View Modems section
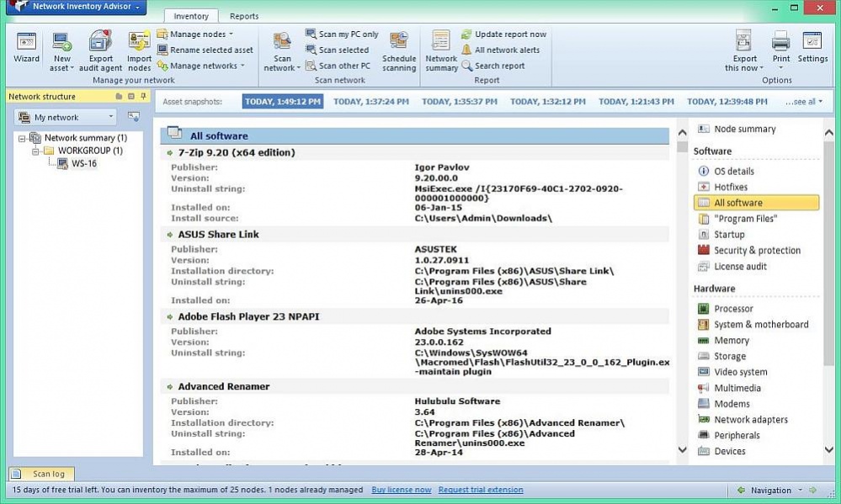 pyautogui.click(x=724, y=404)
